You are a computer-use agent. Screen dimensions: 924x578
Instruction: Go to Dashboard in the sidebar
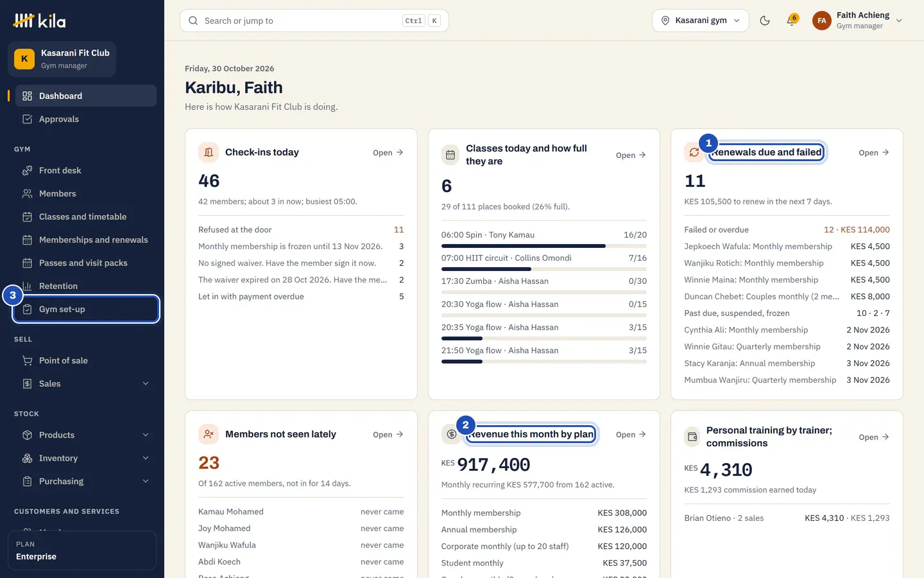tap(85, 96)
